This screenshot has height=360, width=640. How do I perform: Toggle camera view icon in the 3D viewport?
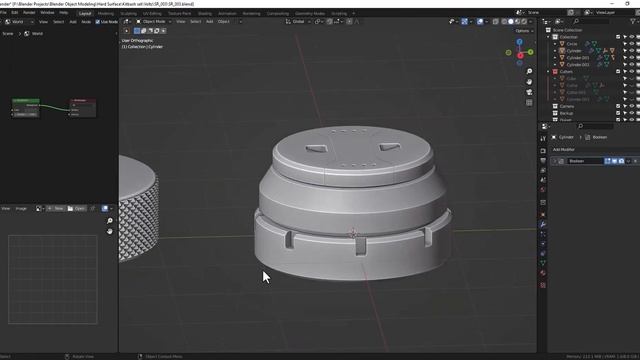[x=529, y=92]
